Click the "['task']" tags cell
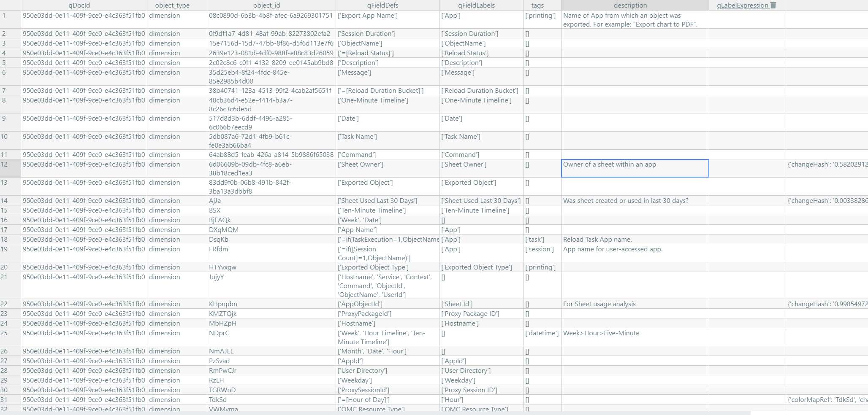 [542, 239]
